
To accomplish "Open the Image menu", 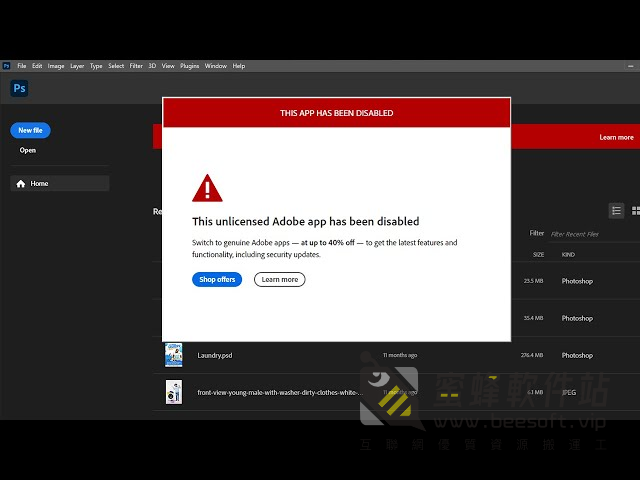I will pyautogui.click(x=56, y=66).
